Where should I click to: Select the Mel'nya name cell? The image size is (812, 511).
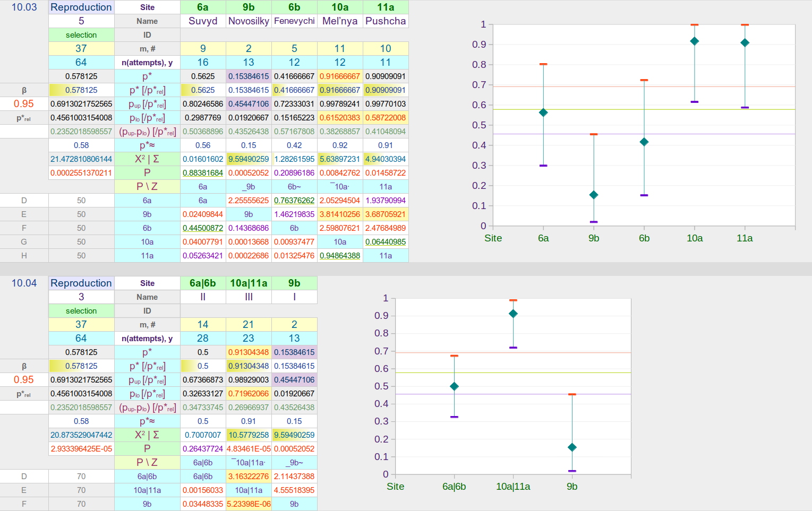(x=340, y=21)
